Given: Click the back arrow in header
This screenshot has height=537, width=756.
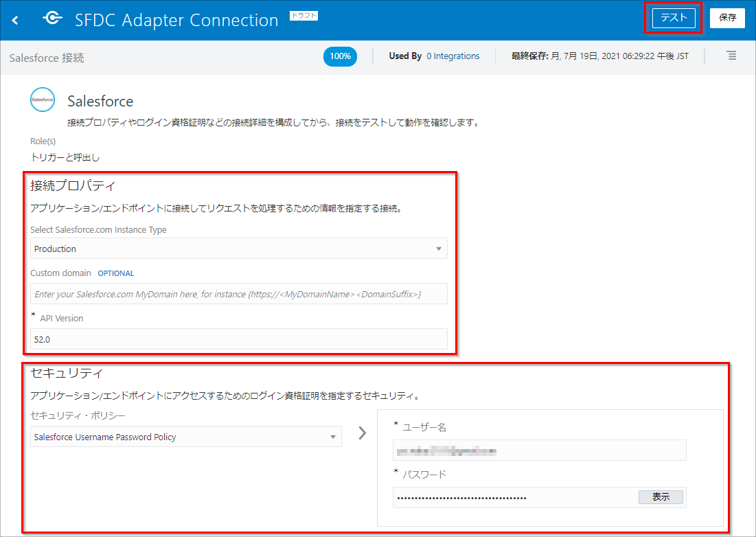Looking at the screenshot, I should coord(15,20).
